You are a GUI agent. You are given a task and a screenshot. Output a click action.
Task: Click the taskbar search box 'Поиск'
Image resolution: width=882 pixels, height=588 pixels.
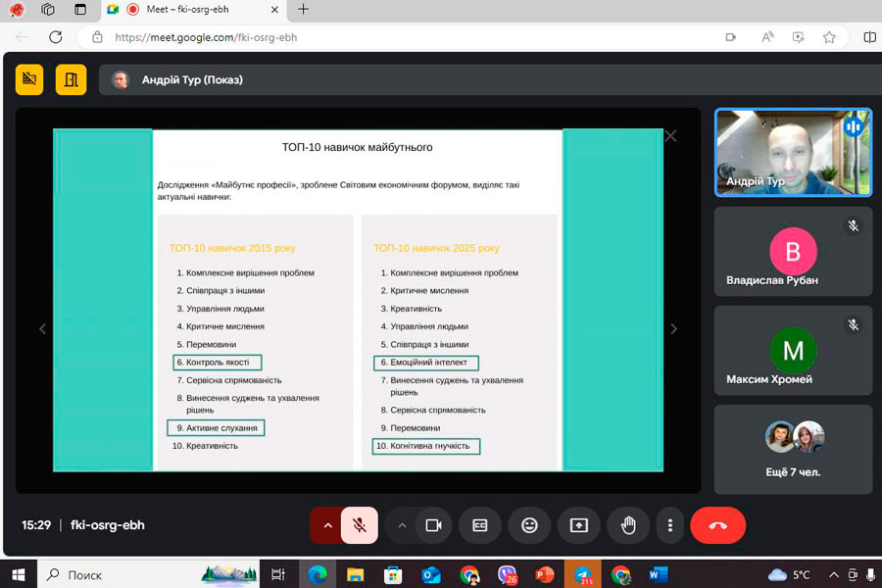click(148, 574)
